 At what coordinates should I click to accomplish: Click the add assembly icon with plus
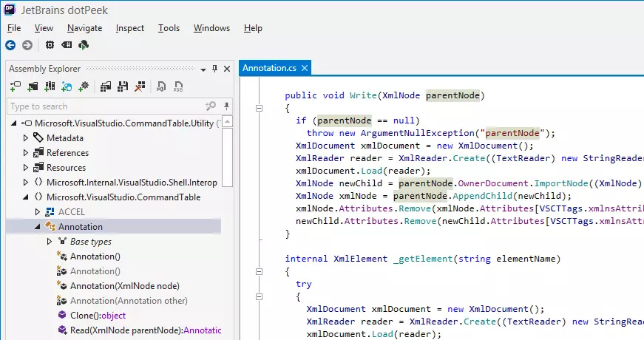coord(16,87)
